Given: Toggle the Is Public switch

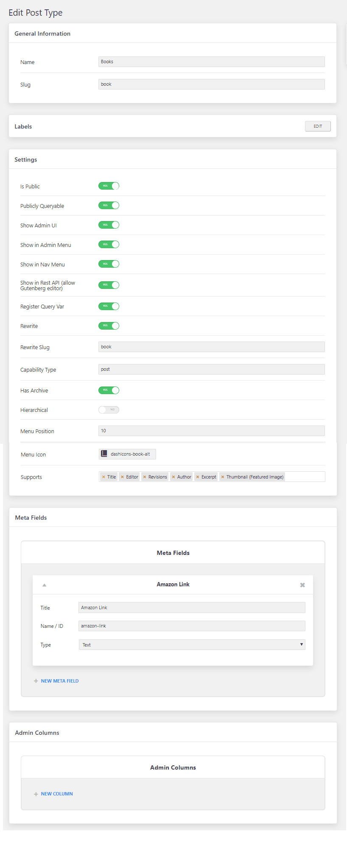Looking at the screenshot, I should [x=109, y=186].
